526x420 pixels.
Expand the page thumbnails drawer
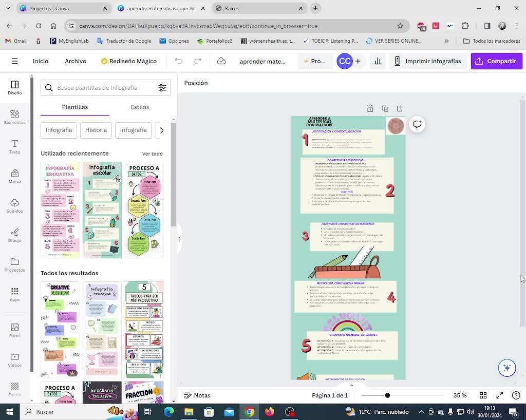[351, 386]
